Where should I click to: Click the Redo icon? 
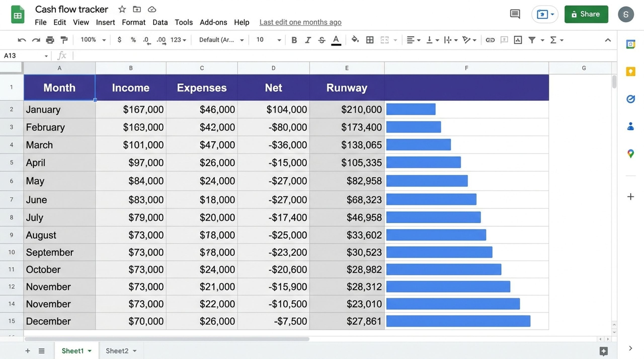tap(36, 40)
